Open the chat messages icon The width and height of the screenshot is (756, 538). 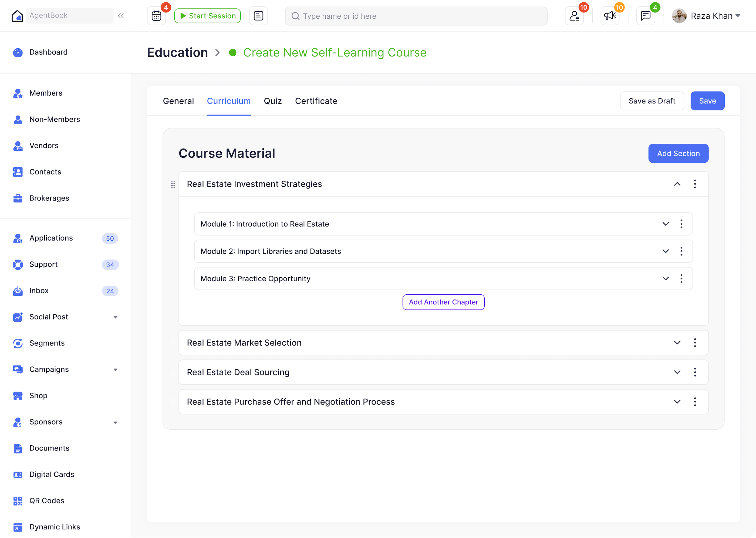coord(645,16)
